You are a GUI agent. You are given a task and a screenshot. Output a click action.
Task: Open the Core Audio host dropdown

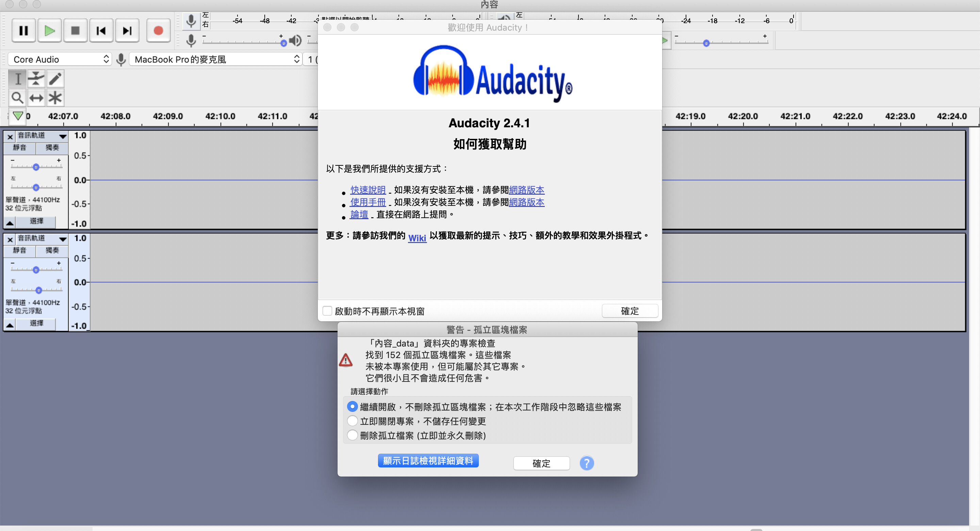pyautogui.click(x=60, y=59)
